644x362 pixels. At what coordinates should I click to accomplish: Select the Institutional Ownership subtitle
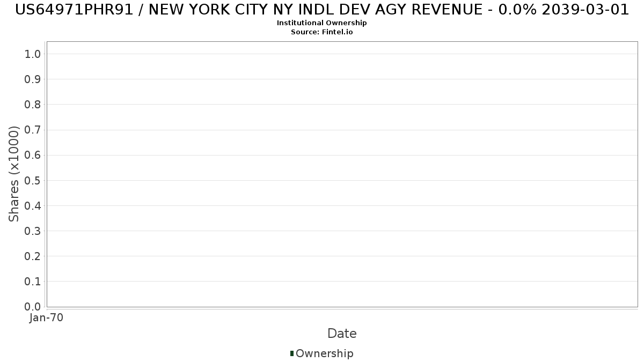(x=321, y=23)
